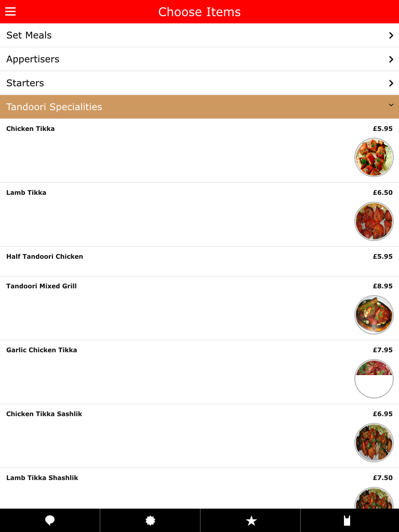
Task: Tap the Chicken Tikka dish photo
Action: point(374,157)
